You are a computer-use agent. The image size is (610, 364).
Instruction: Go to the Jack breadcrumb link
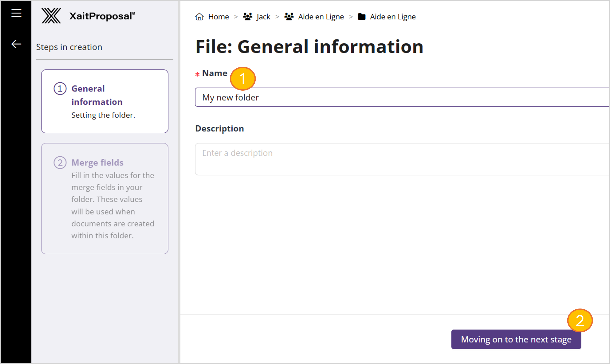tap(263, 17)
